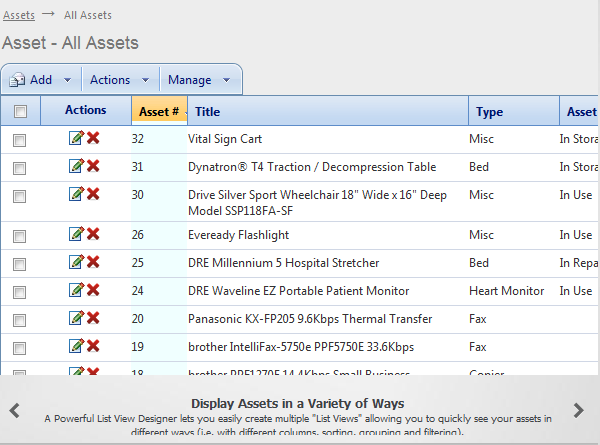
Task: Open the Add dropdown arrow
Action: pyautogui.click(x=67, y=80)
